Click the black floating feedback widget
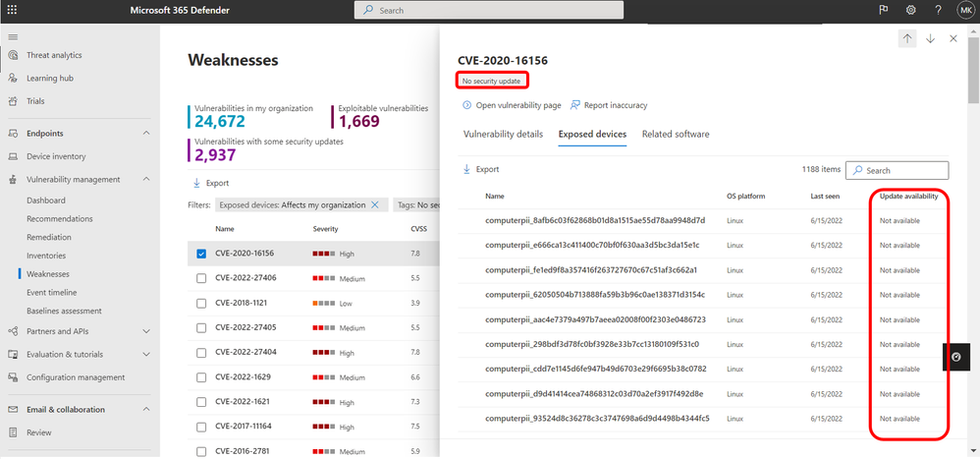Screen dimensions: 980x459 956,357
